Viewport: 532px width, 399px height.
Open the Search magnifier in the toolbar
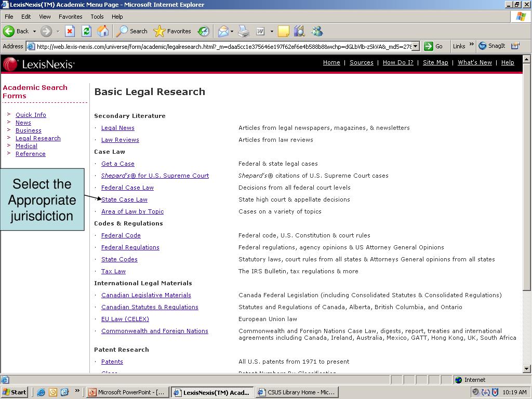coord(122,31)
